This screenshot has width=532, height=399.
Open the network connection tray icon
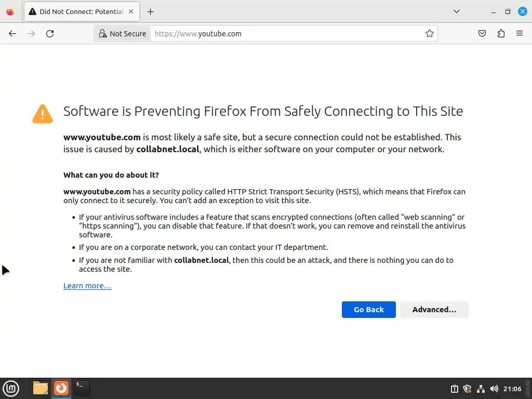[x=481, y=389]
